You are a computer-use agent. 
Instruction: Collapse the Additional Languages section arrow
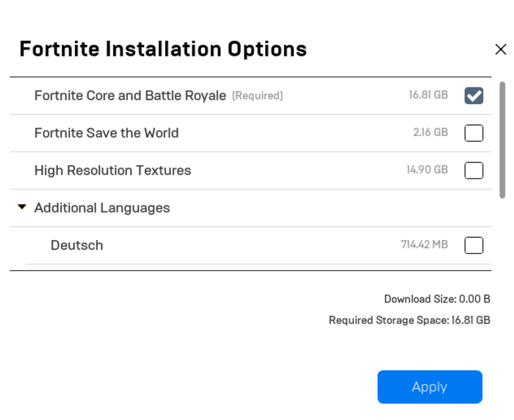pos(22,207)
